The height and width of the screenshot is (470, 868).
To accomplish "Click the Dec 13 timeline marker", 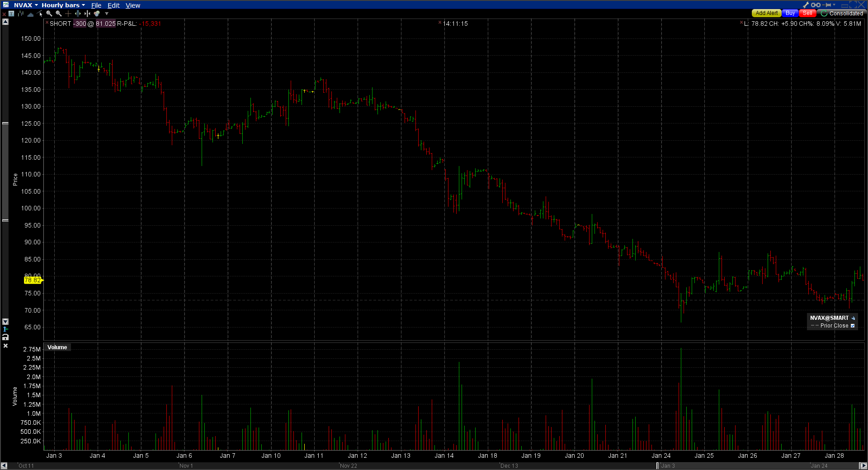I will (x=509, y=466).
